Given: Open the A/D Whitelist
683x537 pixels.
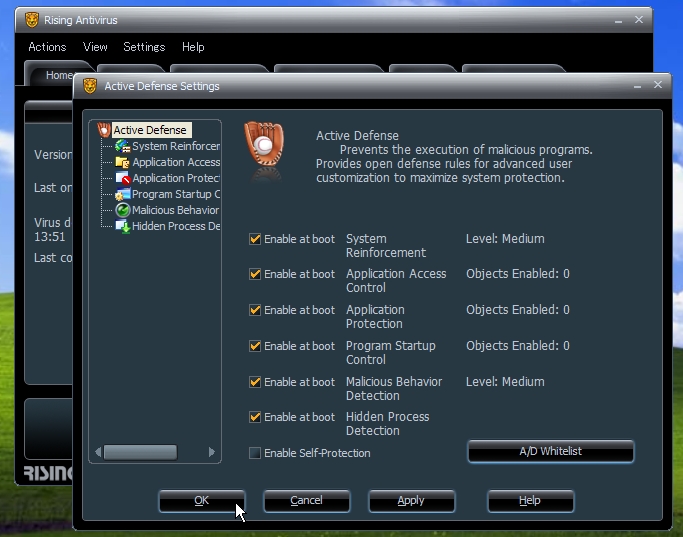Looking at the screenshot, I should pyautogui.click(x=551, y=451).
